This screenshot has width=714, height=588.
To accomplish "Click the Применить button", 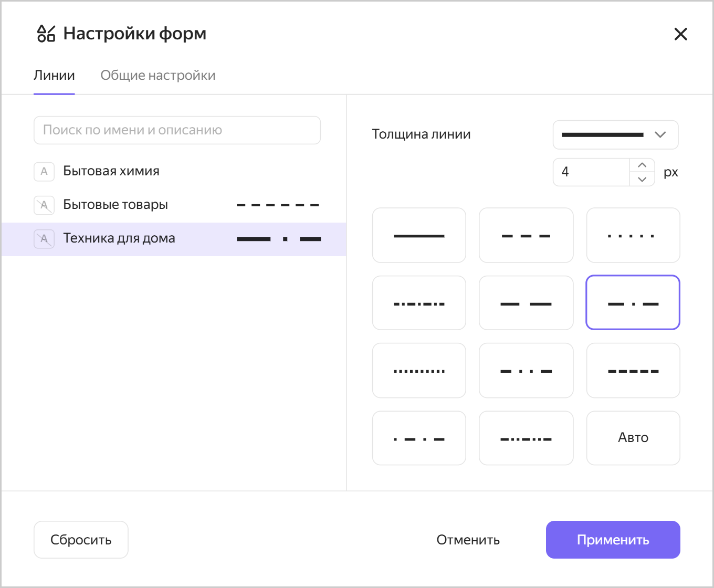I will [613, 539].
